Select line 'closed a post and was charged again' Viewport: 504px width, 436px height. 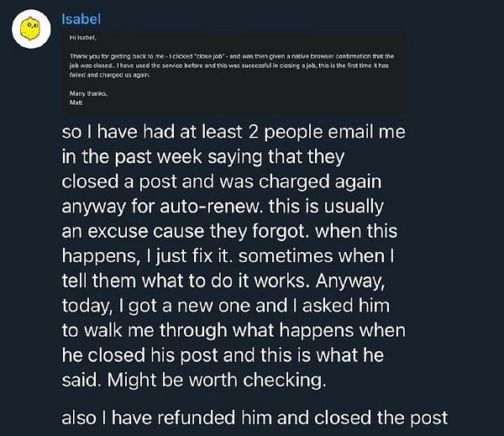[222, 181]
